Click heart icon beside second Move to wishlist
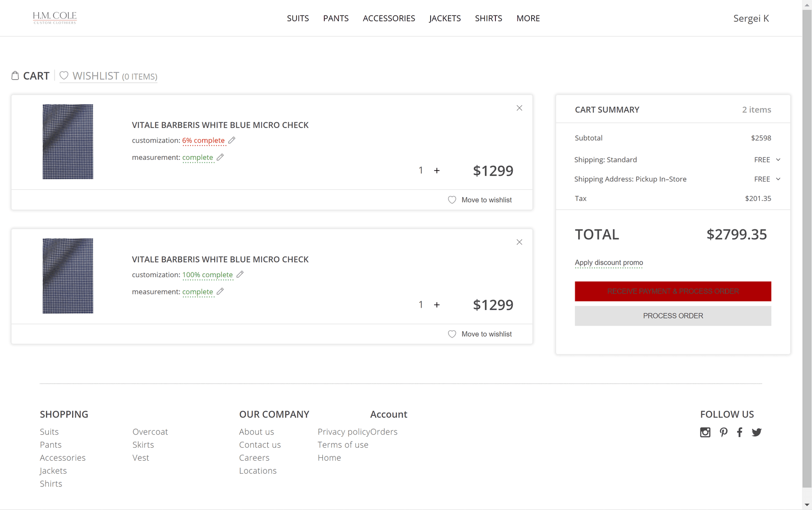The image size is (812, 510). (452, 334)
